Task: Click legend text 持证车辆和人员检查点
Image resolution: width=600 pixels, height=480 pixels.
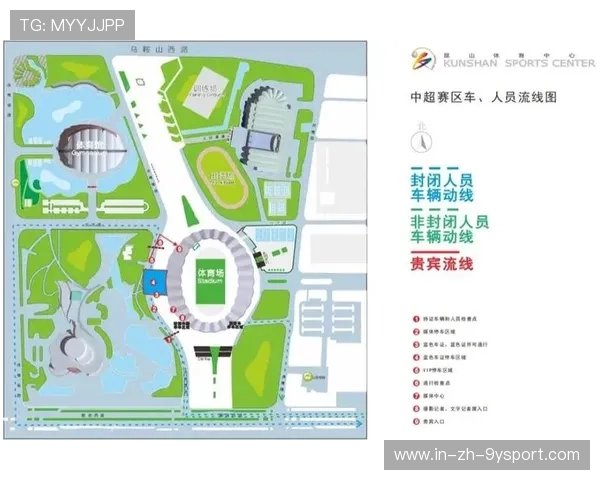Action: [x=450, y=318]
